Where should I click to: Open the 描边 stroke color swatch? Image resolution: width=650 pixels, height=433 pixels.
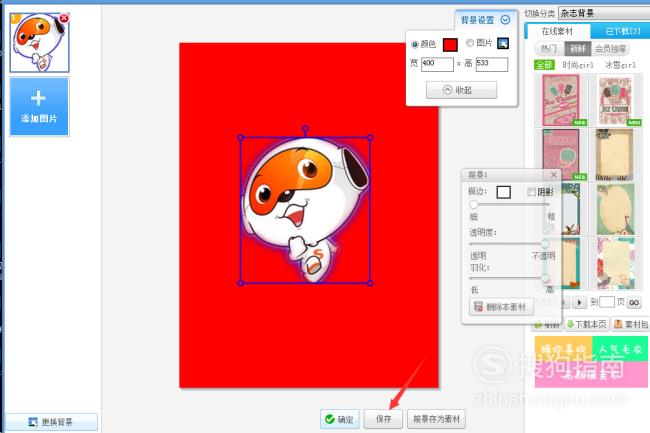(x=503, y=192)
